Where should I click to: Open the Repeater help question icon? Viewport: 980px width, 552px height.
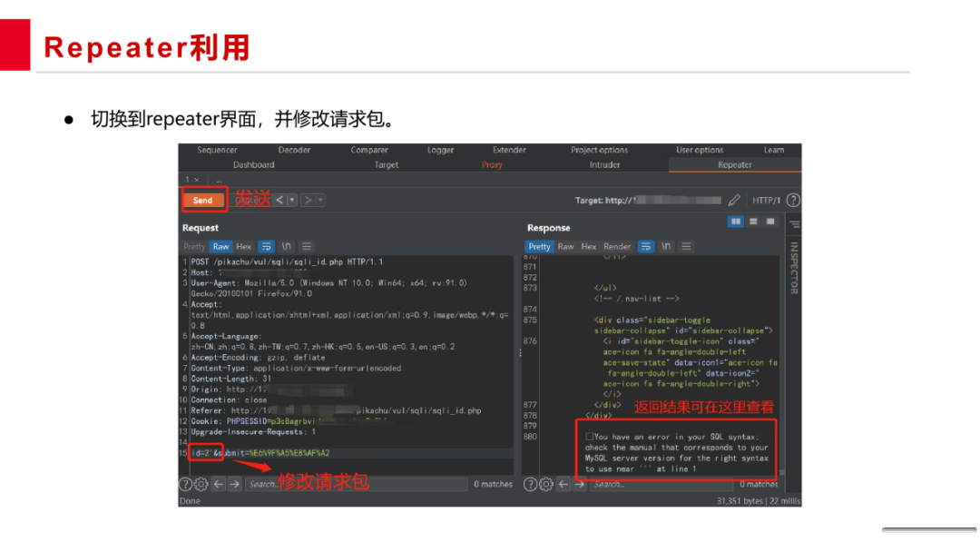coord(793,200)
